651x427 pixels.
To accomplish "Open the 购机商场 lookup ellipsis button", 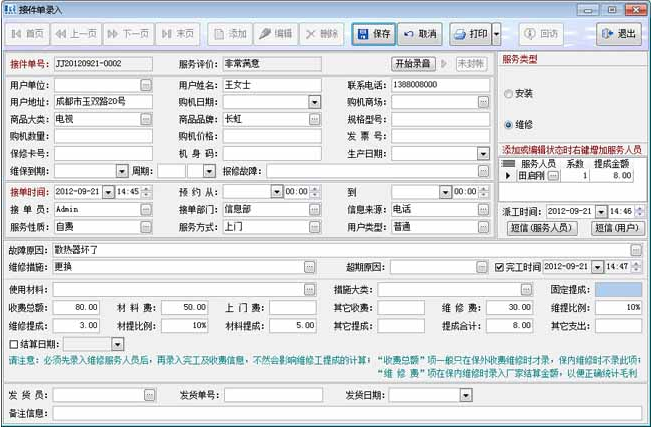I will coord(483,102).
